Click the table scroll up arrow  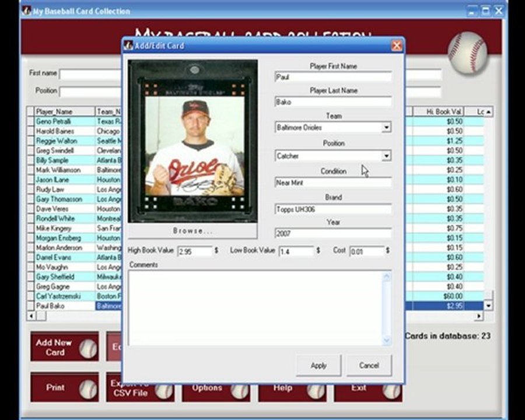(x=488, y=111)
